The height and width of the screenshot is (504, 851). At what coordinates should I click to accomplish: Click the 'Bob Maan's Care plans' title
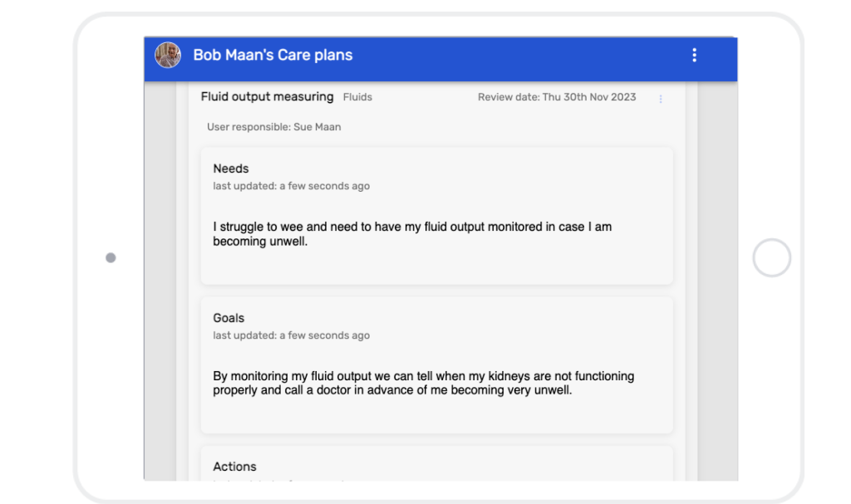(273, 55)
